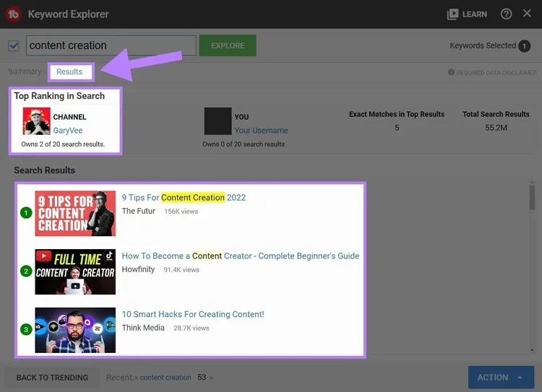Click BACK TO TRENDING button

52,378
